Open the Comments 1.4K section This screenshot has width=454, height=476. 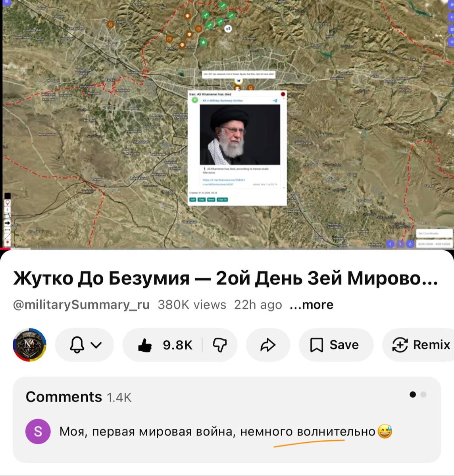(x=79, y=397)
